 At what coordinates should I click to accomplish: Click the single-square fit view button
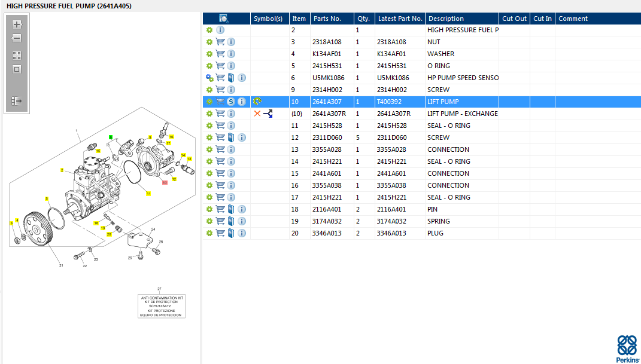coord(17,69)
